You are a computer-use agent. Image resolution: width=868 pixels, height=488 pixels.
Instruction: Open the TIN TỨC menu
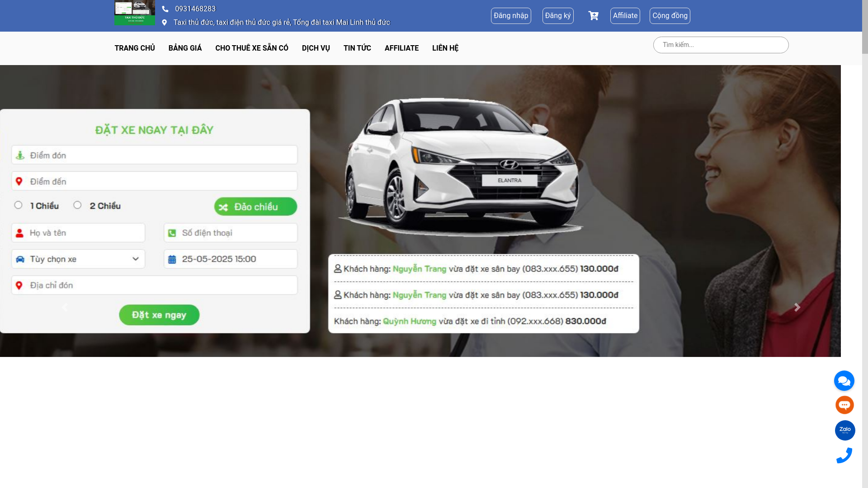357,48
